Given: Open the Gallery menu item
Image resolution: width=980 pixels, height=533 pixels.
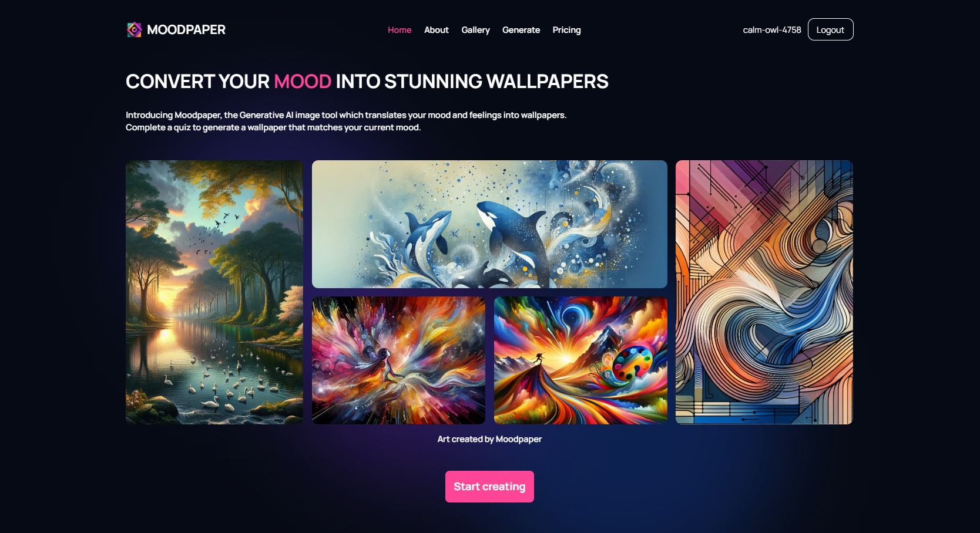Looking at the screenshot, I should click(x=475, y=30).
